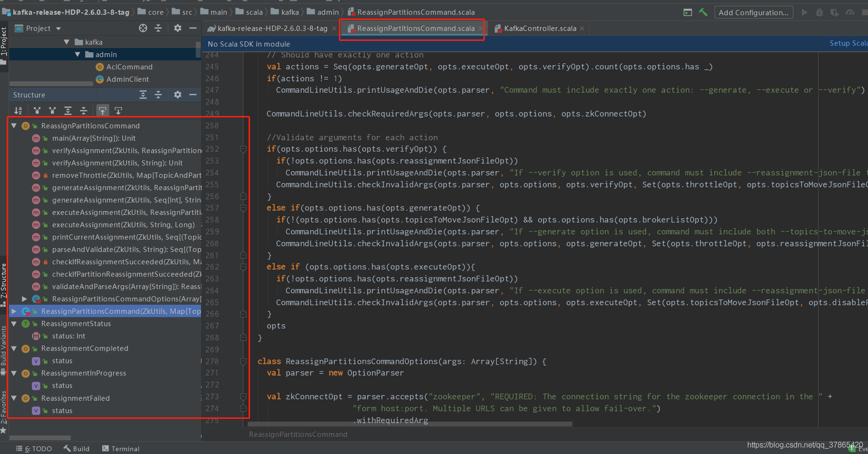Image resolution: width=868 pixels, height=454 pixels.
Task: Click the editor horizontal scrollbar
Action: click(410, 424)
